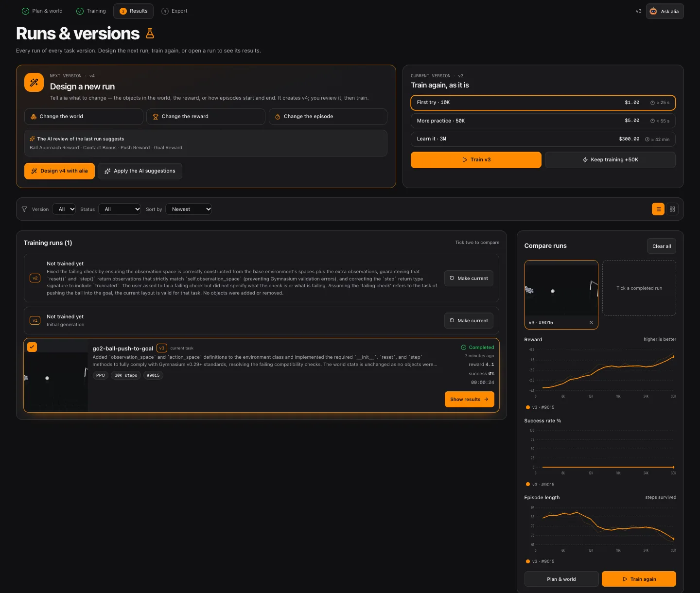700x593 pixels.
Task: Click the v2 version badge icon
Action: click(35, 278)
